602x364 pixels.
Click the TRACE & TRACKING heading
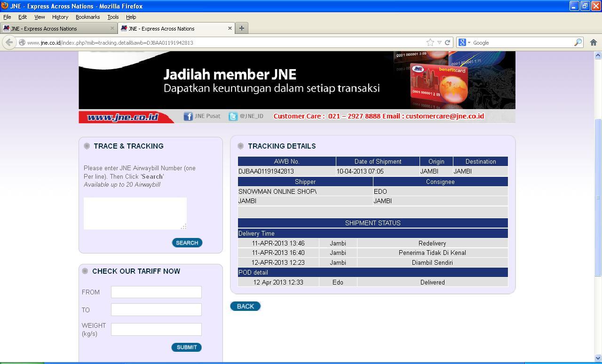tap(128, 146)
